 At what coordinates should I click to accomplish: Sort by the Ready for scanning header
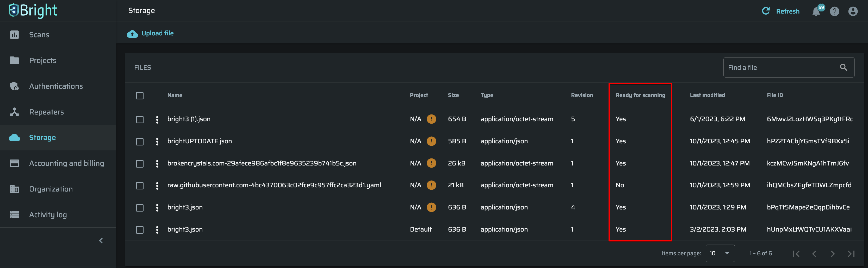[640, 95]
